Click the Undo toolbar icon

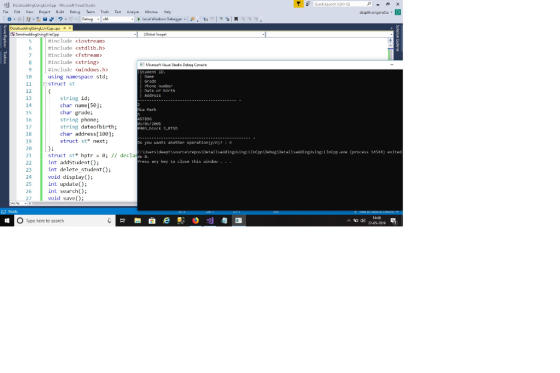[60, 19]
